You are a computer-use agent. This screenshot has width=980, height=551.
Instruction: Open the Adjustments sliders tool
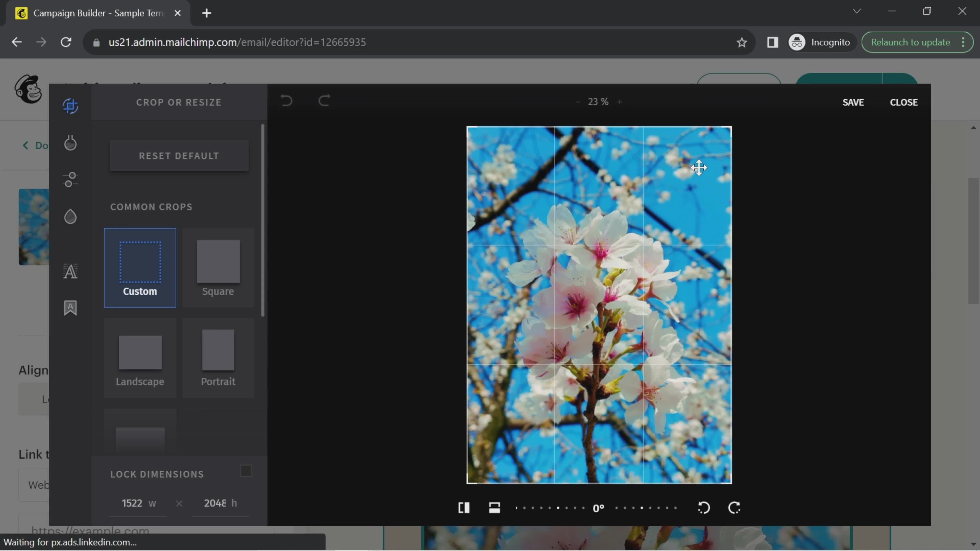point(70,180)
